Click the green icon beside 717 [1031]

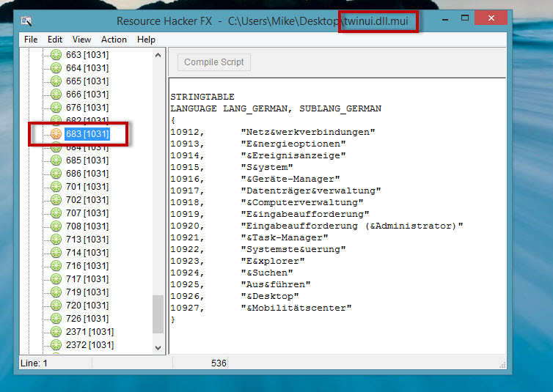tap(56, 279)
